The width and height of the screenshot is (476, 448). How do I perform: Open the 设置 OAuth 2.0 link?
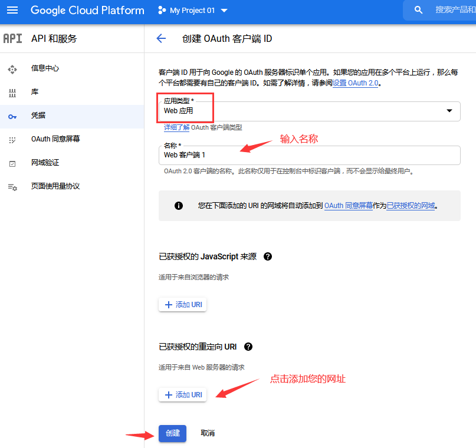point(356,83)
